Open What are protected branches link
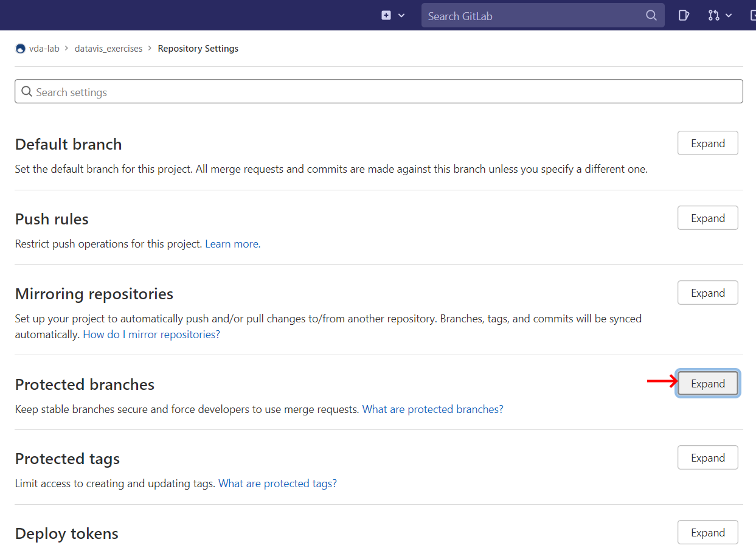This screenshot has width=756, height=548. 432,409
